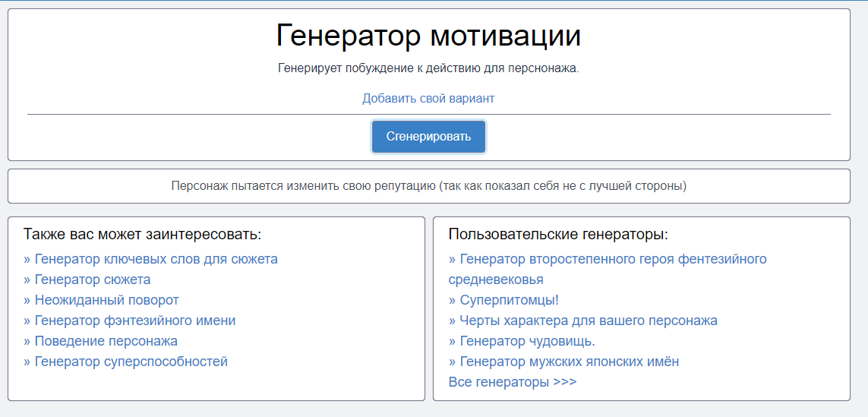This screenshot has width=868, height=417.
Task: Click the Также вас может заинтересовать heading
Action: pos(142,234)
